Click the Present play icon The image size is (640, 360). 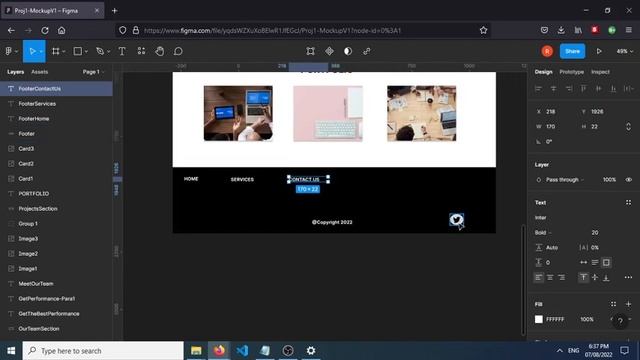[x=599, y=51]
